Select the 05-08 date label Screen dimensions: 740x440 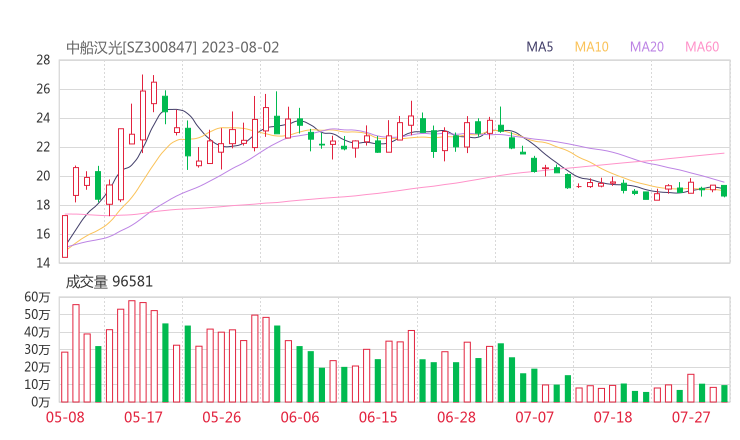click(x=65, y=417)
